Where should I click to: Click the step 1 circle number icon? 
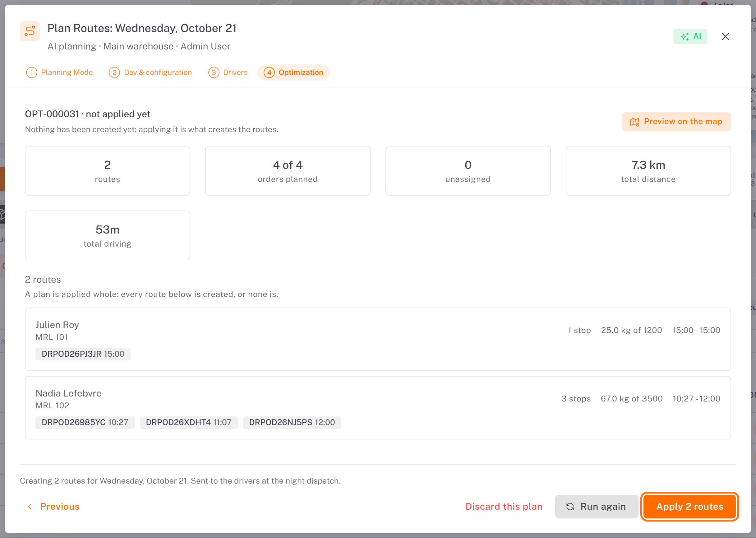[31, 72]
